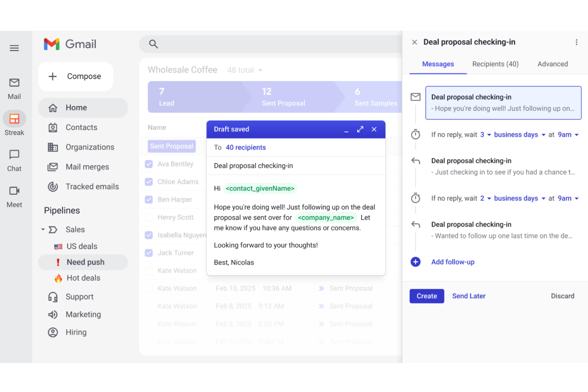This screenshot has height=392, width=588.
Task: Expand the draft to full screen
Action: [x=360, y=129]
